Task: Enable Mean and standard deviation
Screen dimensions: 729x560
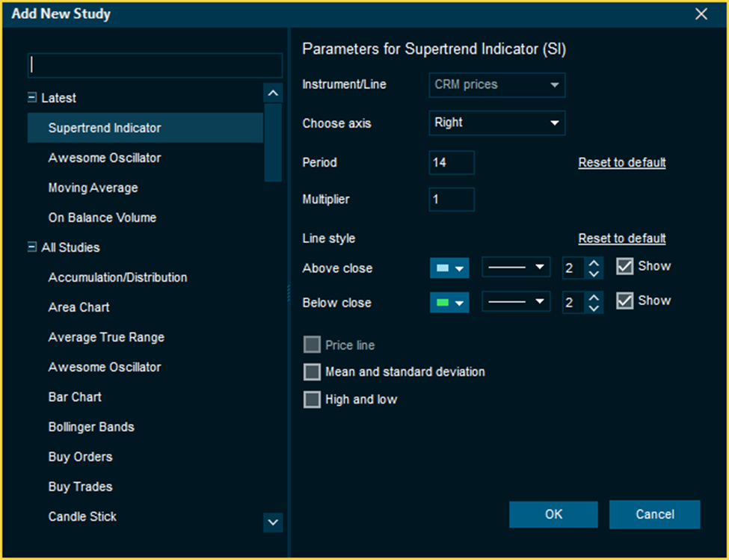Action: (312, 372)
